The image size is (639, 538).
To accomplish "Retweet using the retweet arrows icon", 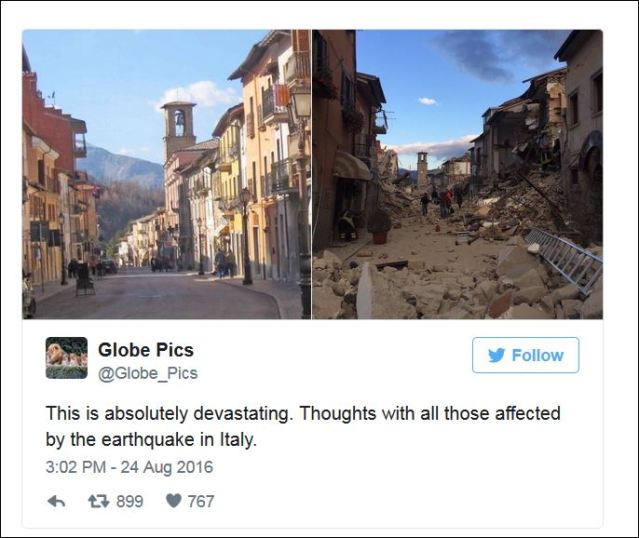I will point(99,501).
